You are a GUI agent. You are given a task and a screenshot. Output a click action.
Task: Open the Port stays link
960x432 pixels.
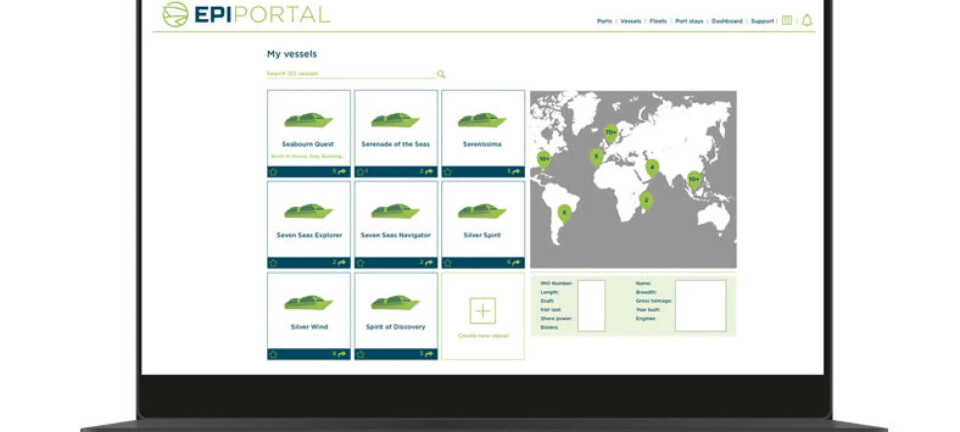[689, 21]
